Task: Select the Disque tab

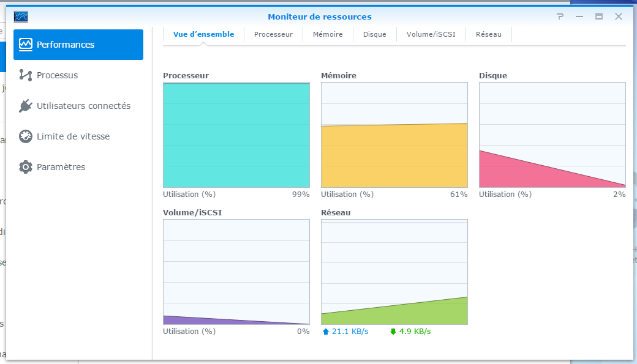Action: pyautogui.click(x=374, y=34)
